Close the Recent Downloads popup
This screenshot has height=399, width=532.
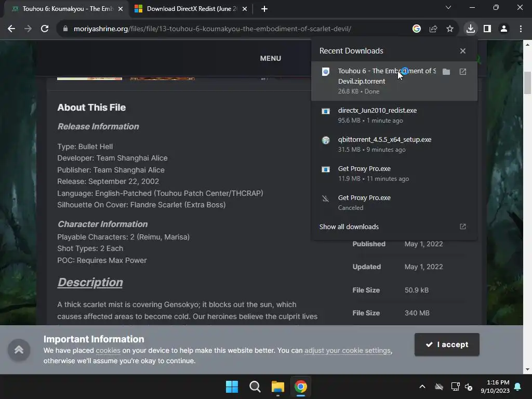coord(463,51)
